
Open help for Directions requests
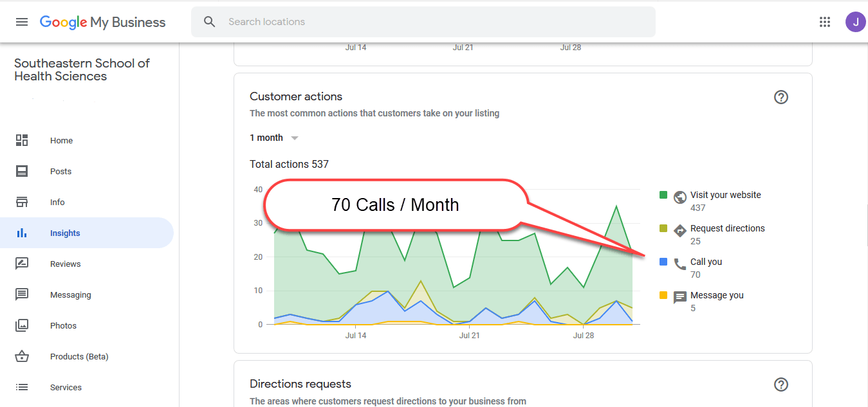coord(780,384)
